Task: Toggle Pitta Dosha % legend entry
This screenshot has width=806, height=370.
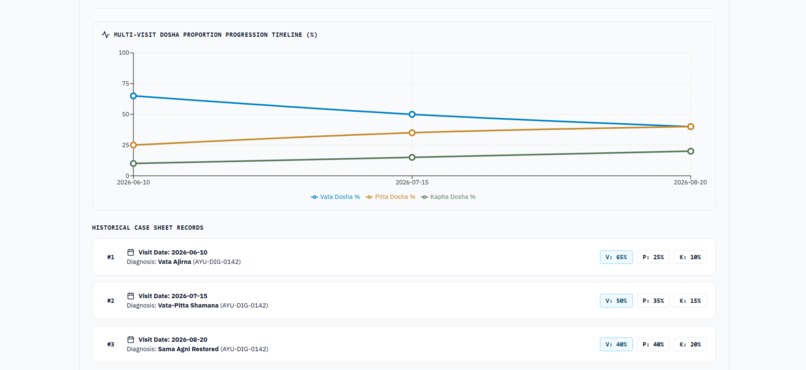Action: pyautogui.click(x=390, y=197)
